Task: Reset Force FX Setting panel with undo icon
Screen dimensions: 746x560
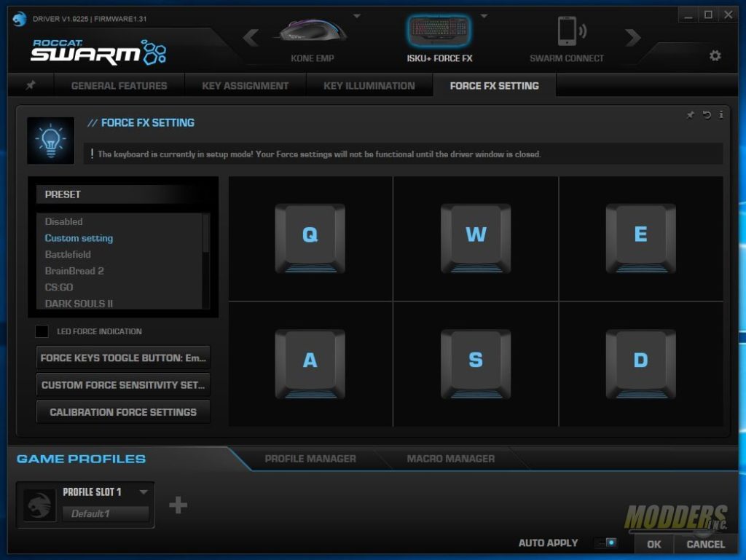Action: coord(707,114)
